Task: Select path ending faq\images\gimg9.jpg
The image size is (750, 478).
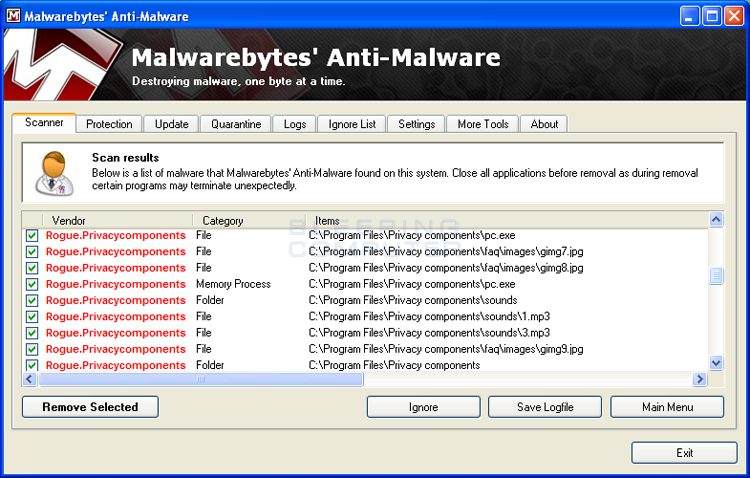Action: click(x=446, y=349)
